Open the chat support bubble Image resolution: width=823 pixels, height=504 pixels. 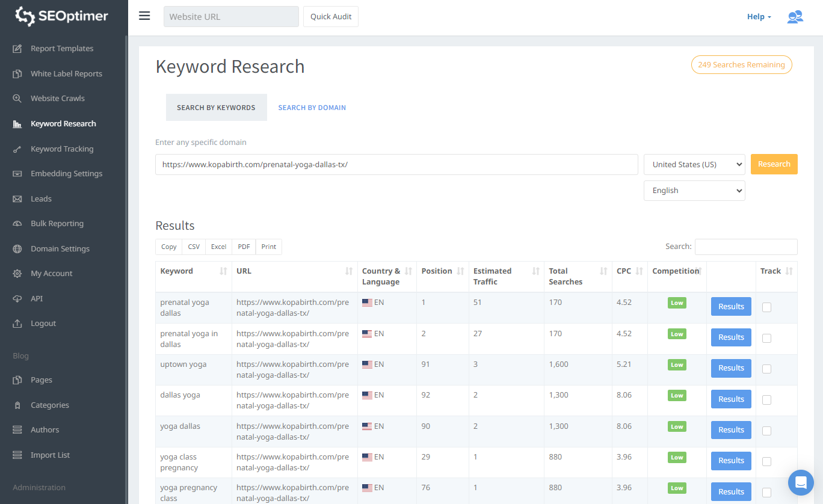click(x=801, y=482)
